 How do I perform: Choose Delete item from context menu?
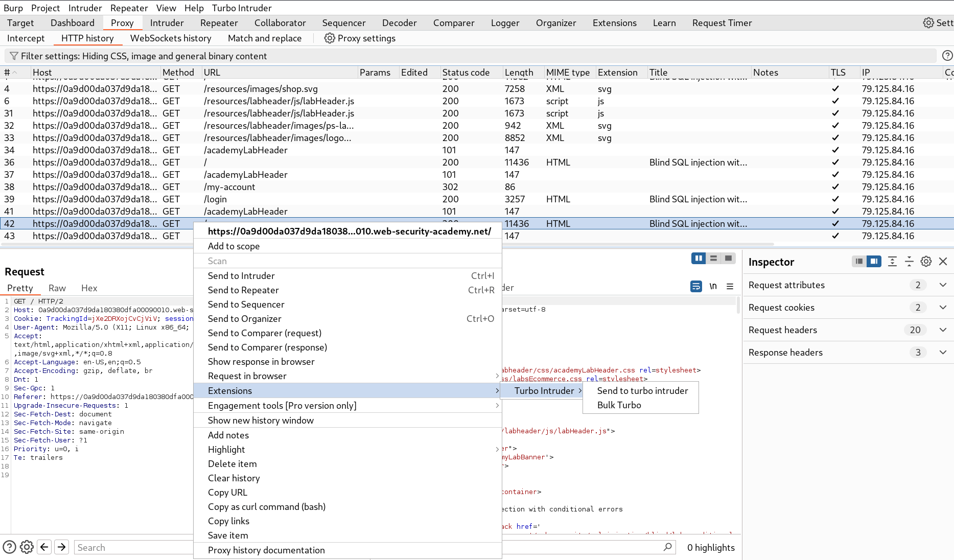347,464
